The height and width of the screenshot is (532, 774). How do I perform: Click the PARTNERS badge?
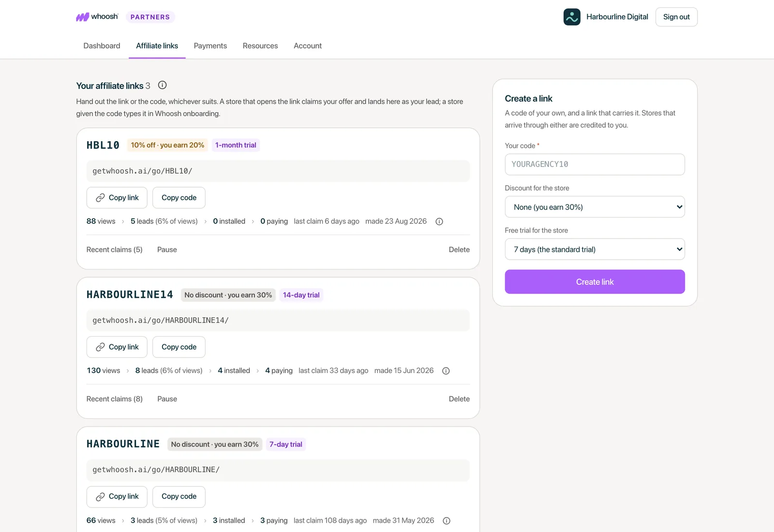[x=150, y=17]
